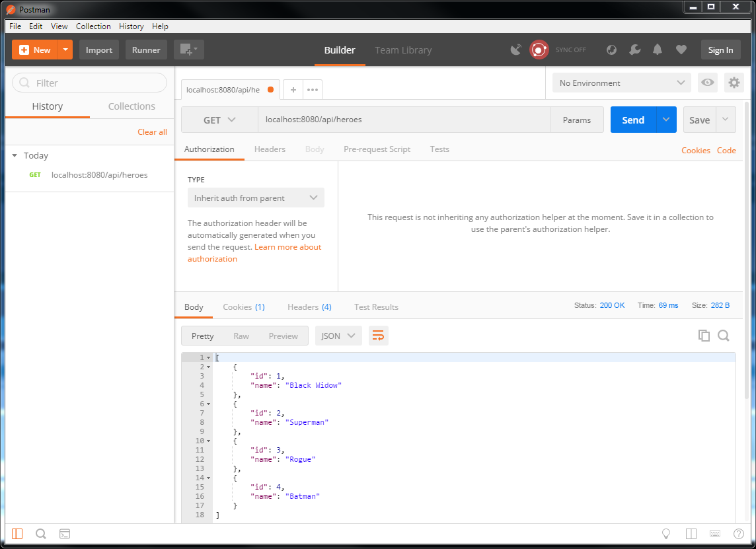Click the heart icon in header

tap(681, 50)
